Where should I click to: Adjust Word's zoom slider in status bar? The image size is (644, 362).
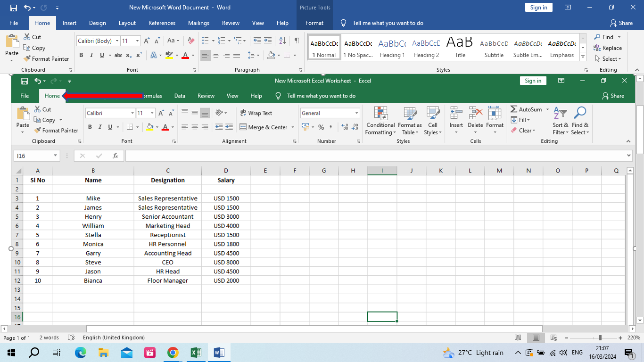pyautogui.click(x=600, y=337)
